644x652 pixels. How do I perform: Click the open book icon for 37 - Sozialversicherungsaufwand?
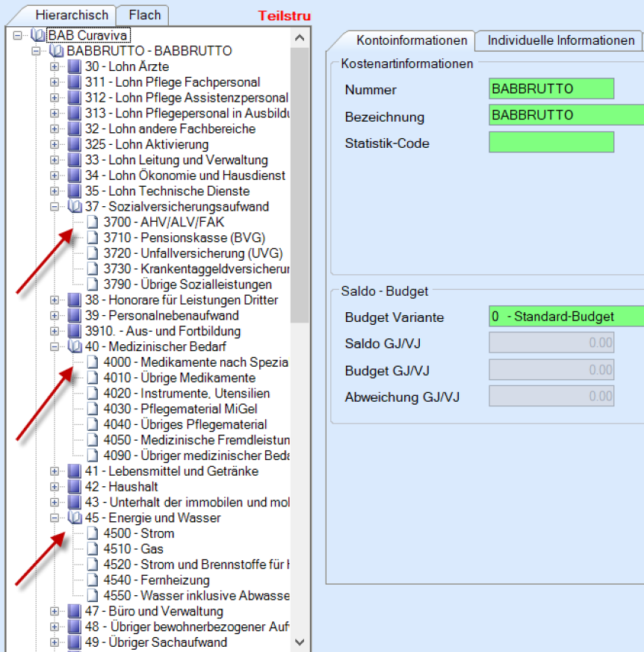click(75, 207)
